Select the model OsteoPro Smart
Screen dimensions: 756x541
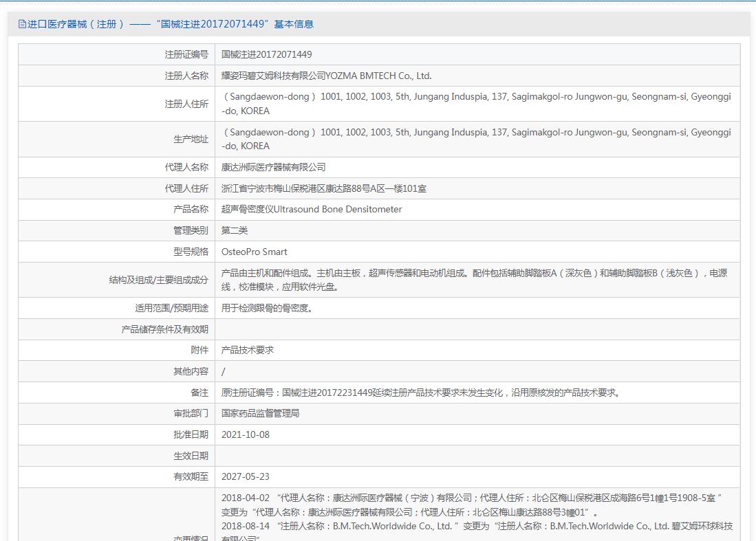pyautogui.click(x=254, y=252)
